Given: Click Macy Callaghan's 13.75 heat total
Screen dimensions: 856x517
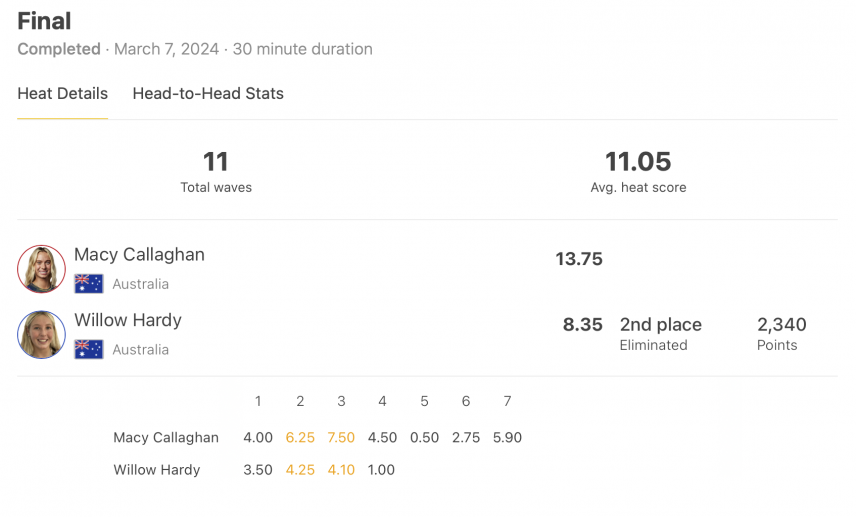Looking at the screenshot, I should 579,259.
